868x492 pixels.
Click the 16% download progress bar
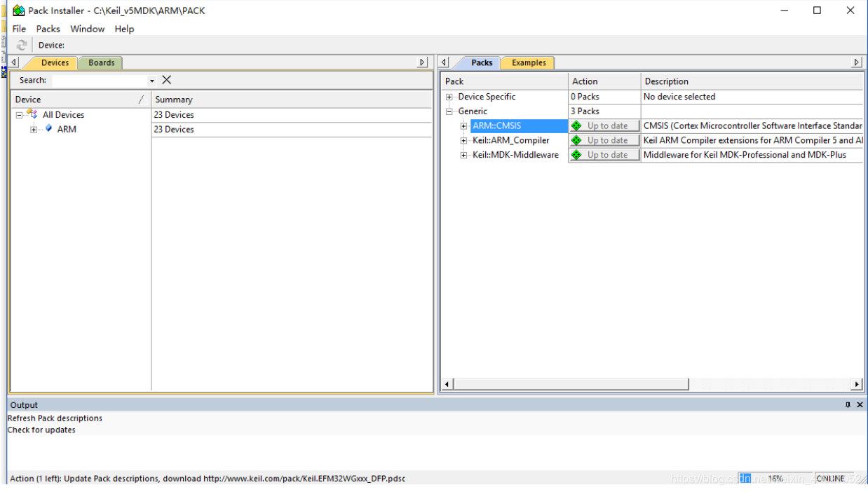(x=775, y=478)
